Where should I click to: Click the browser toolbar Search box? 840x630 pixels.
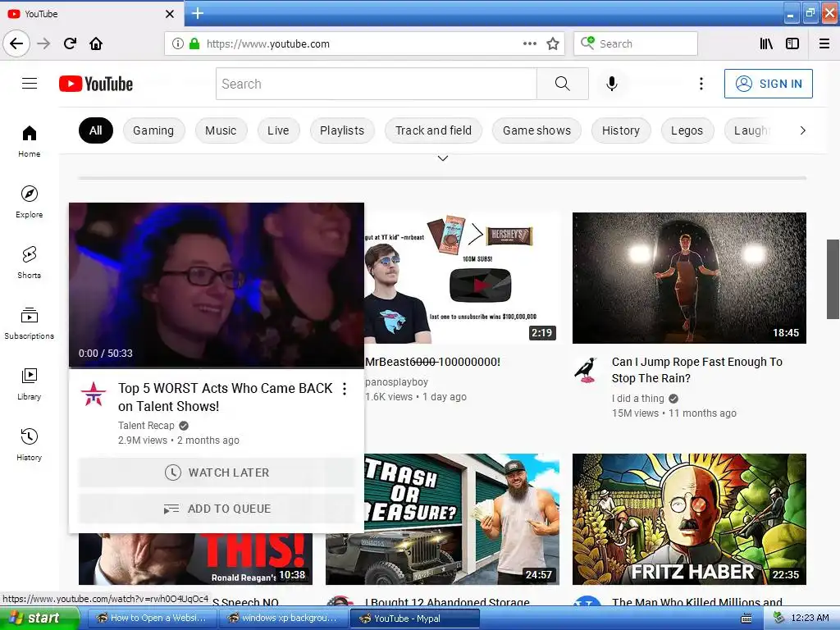[636, 44]
